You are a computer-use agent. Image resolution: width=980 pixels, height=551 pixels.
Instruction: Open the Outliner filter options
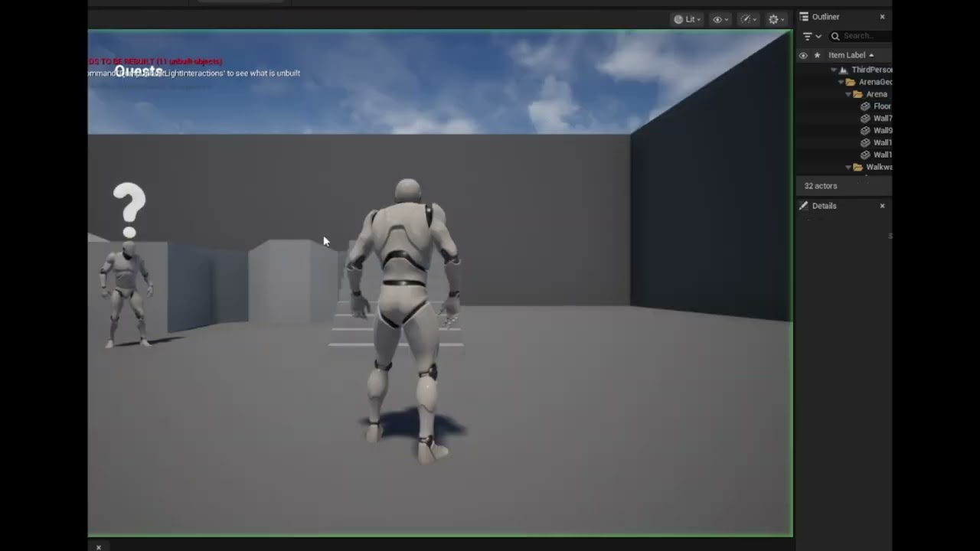(x=812, y=36)
